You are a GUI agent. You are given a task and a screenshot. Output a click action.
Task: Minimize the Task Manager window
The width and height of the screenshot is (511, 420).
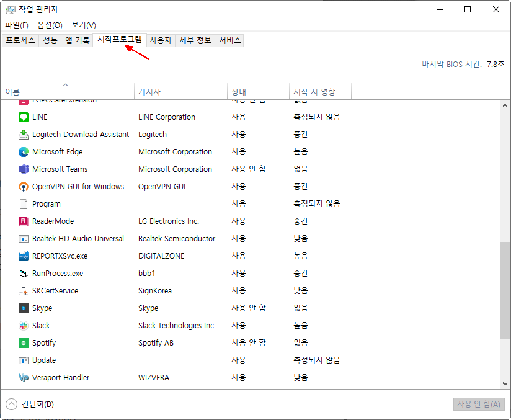click(440, 9)
